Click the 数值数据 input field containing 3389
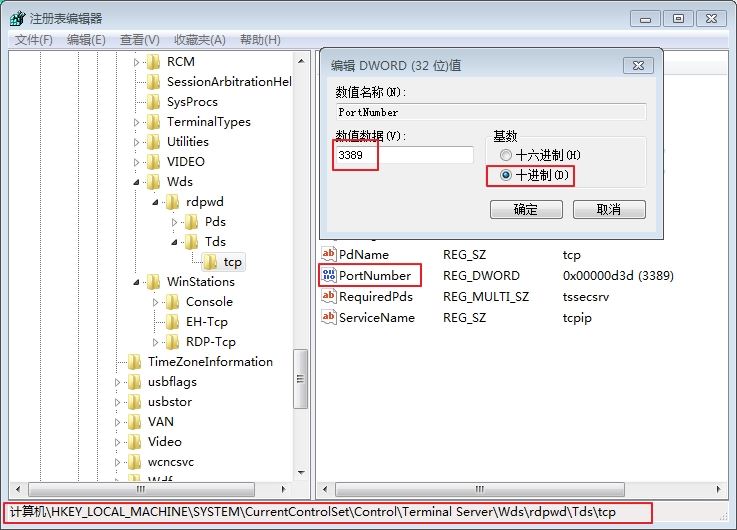Image resolution: width=737 pixels, height=530 pixels. point(404,155)
